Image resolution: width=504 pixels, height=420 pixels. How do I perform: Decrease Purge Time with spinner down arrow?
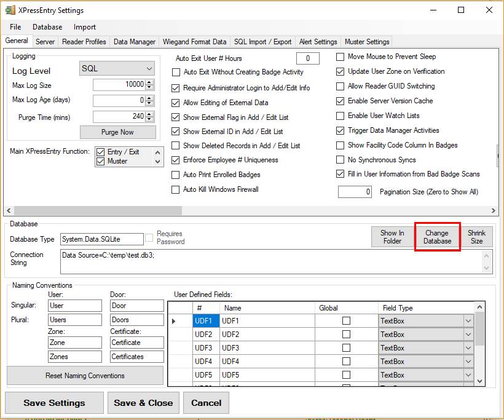point(150,119)
